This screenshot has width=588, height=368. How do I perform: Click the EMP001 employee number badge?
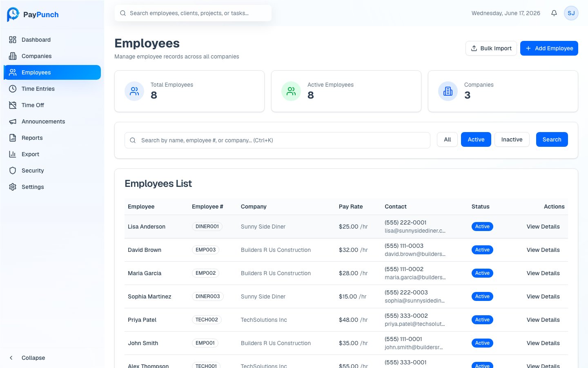pos(205,343)
